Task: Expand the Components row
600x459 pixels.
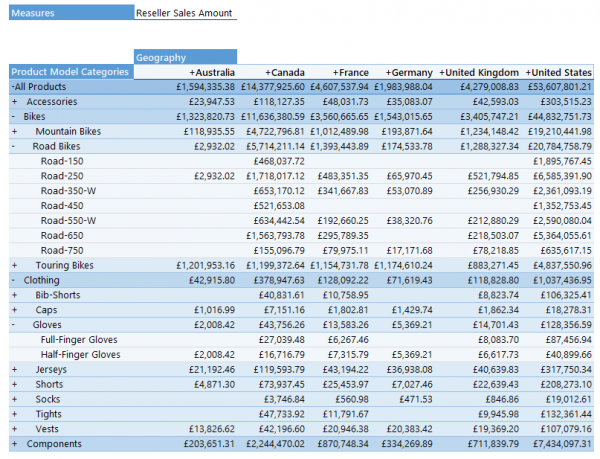Action: [x=15, y=443]
